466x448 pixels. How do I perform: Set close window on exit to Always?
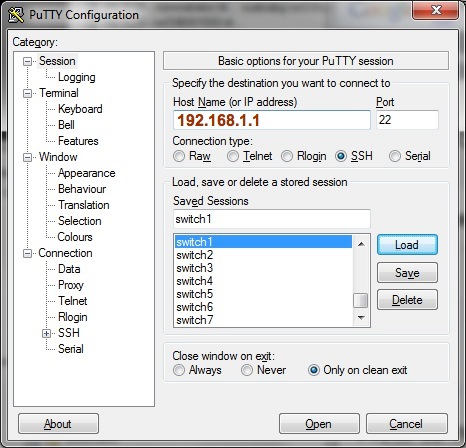pos(179,370)
